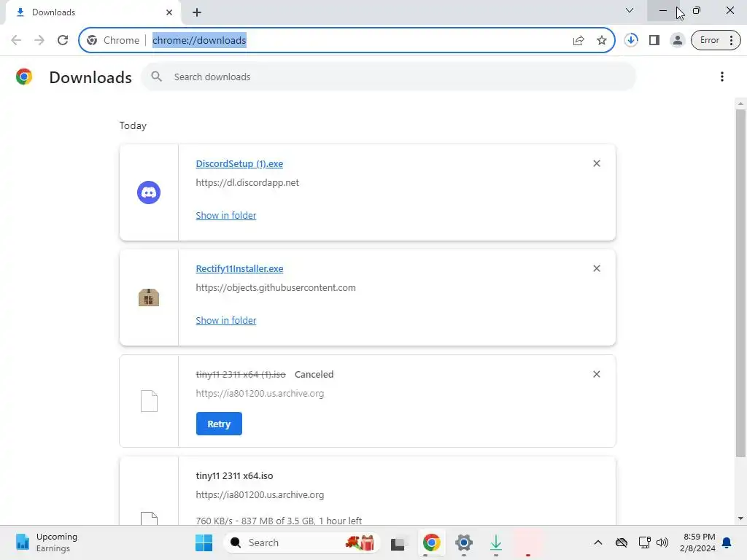Bookmark this page with star icon
747x560 pixels.
tap(602, 40)
